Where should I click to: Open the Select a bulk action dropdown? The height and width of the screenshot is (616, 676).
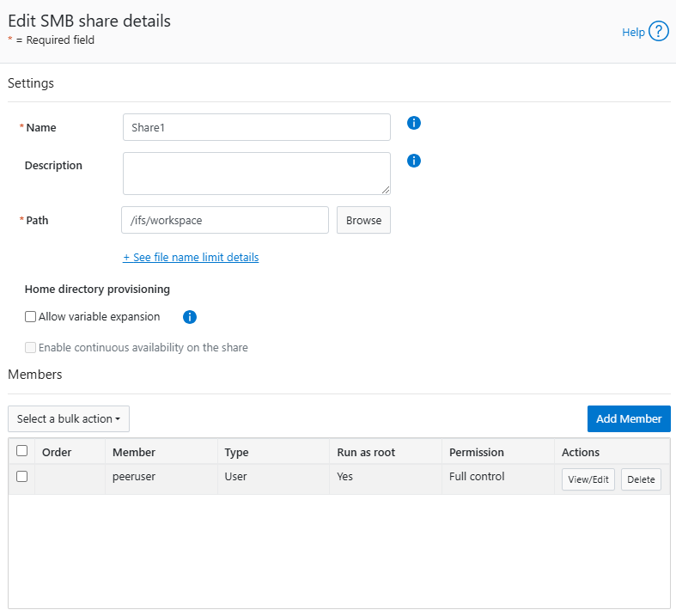[x=69, y=419]
